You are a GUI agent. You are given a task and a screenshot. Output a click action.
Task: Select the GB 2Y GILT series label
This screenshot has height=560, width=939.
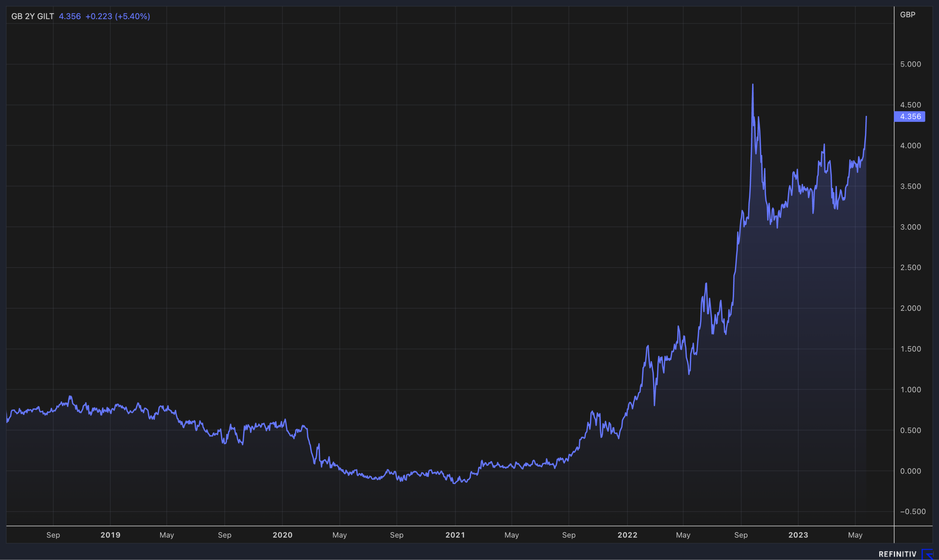[x=32, y=16]
